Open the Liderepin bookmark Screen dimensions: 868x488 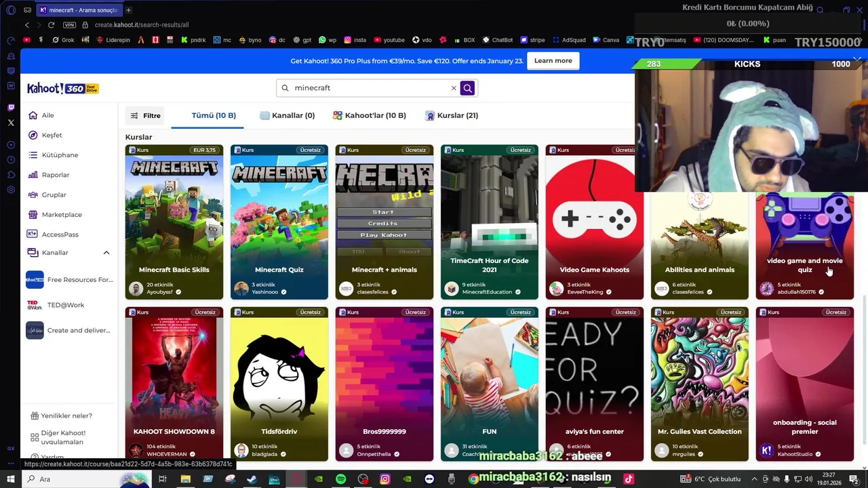[x=113, y=40]
